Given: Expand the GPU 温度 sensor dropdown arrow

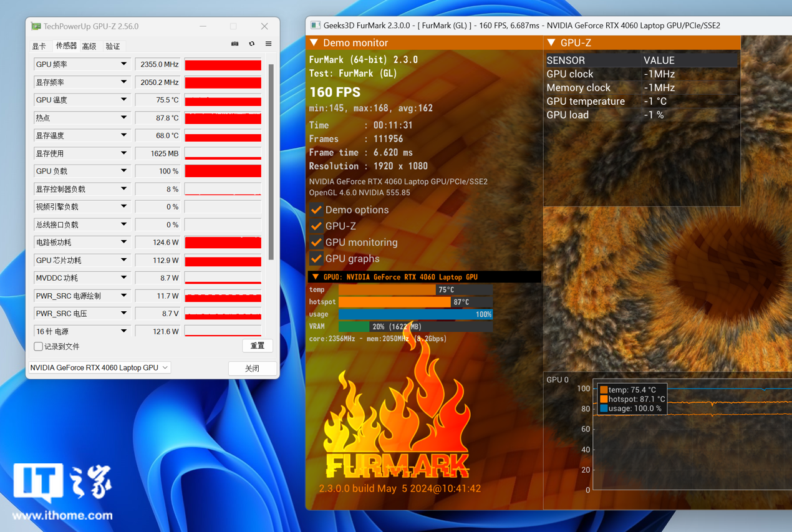Looking at the screenshot, I should click(123, 100).
